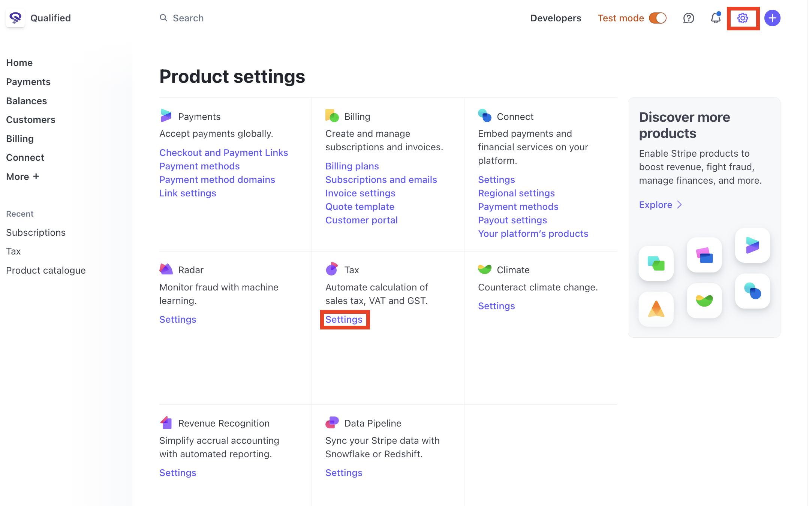The width and height of the screenshot is (812, 506).
Task: Open the Developers link
Action: coord(556,18)
